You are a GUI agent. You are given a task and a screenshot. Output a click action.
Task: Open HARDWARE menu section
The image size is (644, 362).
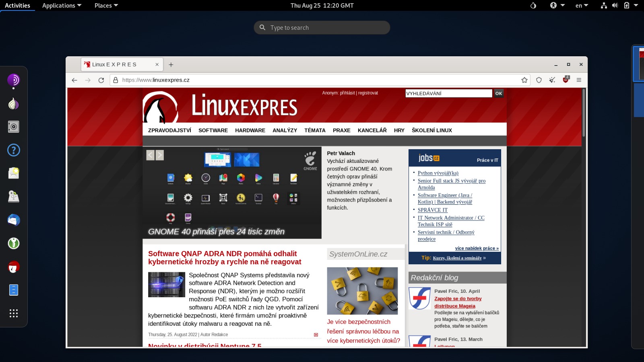[250, 130]
